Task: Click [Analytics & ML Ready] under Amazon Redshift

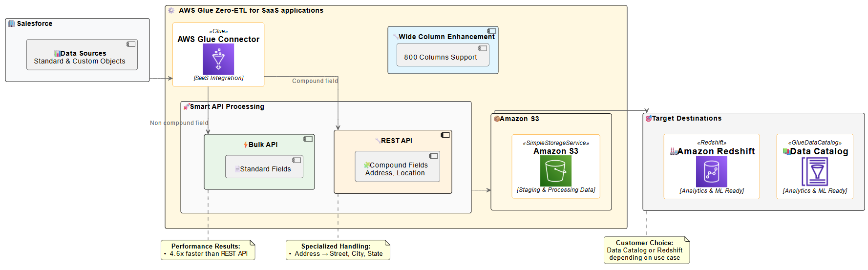Action: click(712, 191)
